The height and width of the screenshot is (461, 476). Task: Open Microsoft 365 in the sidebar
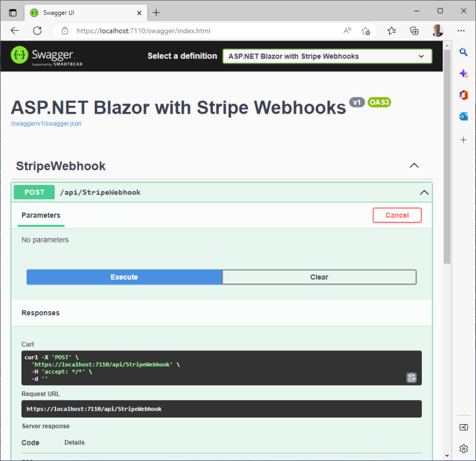[464, 95]
